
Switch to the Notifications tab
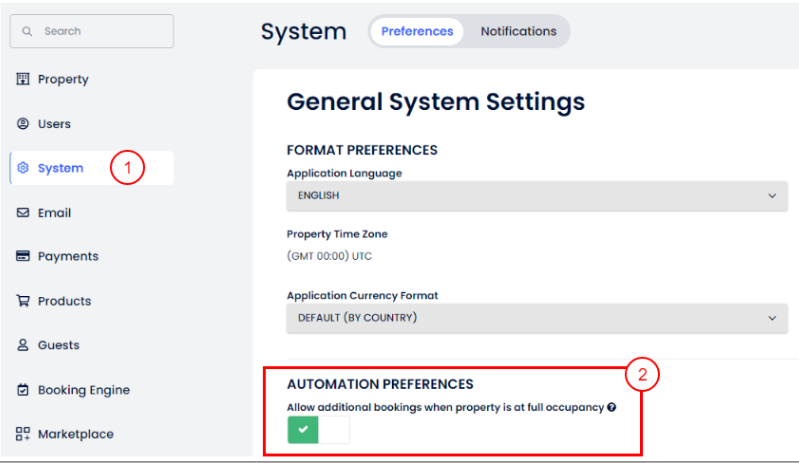(x=518, y=31)
